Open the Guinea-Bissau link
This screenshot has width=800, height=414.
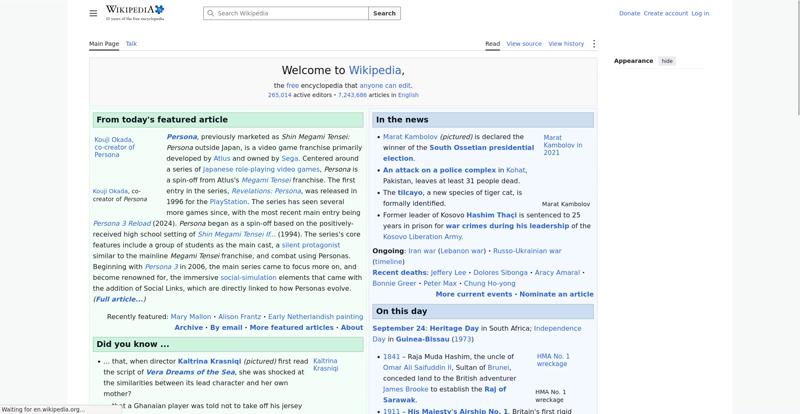422,339
